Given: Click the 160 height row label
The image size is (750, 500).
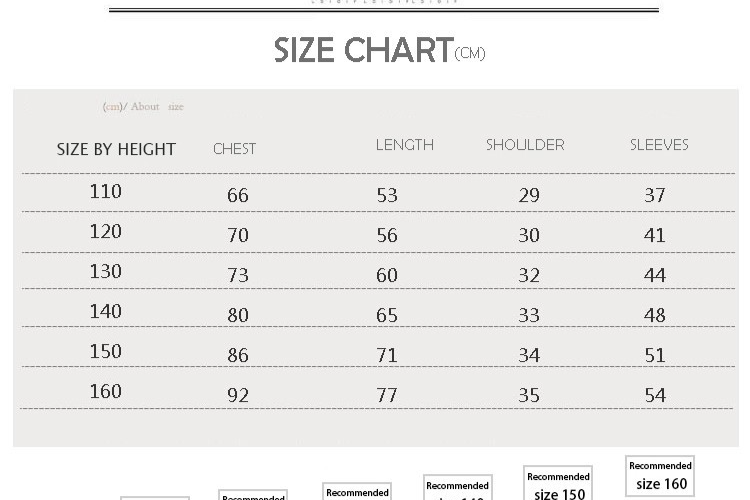Looking at the screenshot, I should pos(105,391).
